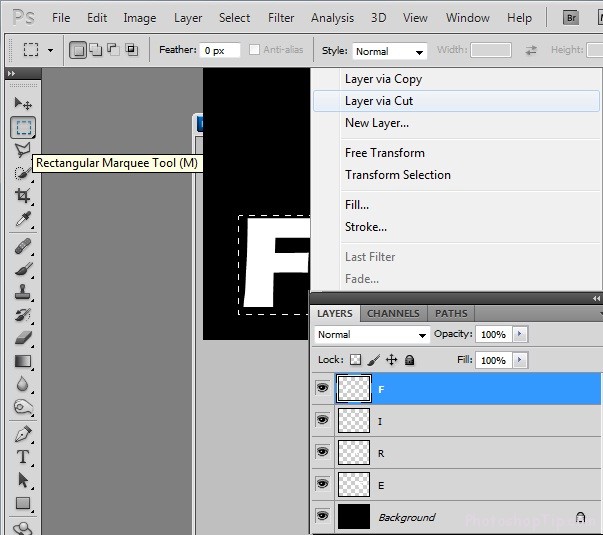Hide the E layer with eye icon
The height and width of the screenshot is (535, 603).
point(322,483)
